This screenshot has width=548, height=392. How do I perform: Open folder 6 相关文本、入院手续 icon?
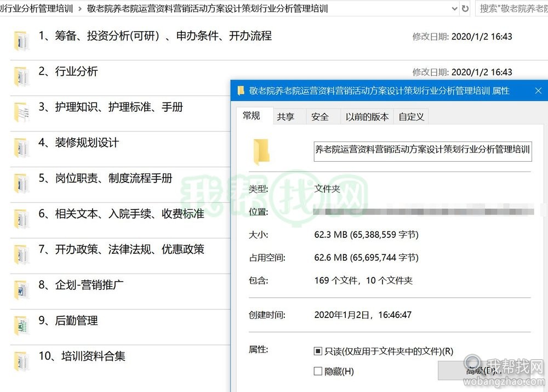21,218
